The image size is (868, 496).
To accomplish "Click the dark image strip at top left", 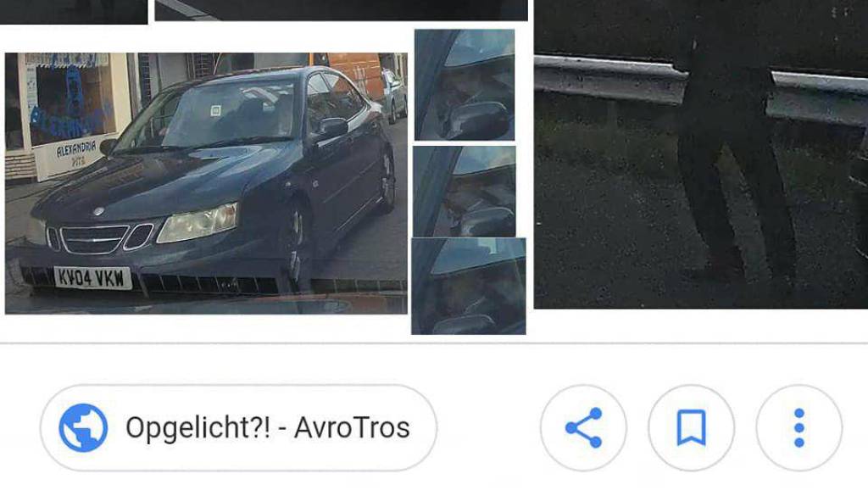I will [x=74, y=12].
